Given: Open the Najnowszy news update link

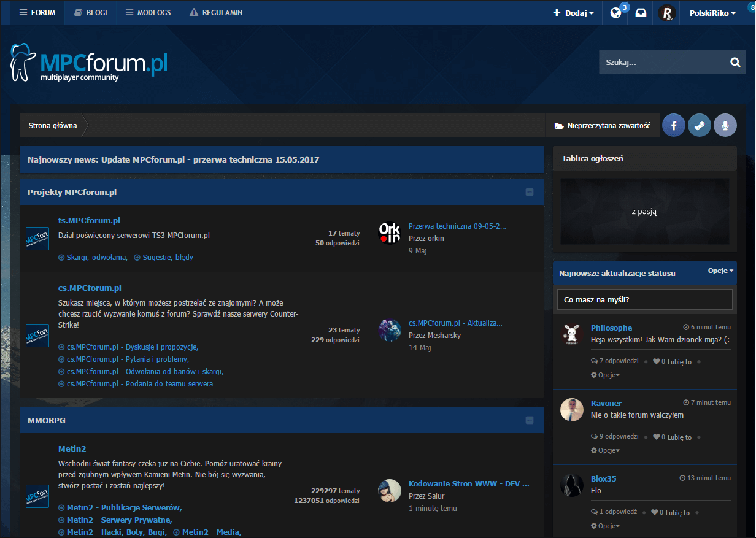Looking at the screenshot, I should click(x=174, y=159).
